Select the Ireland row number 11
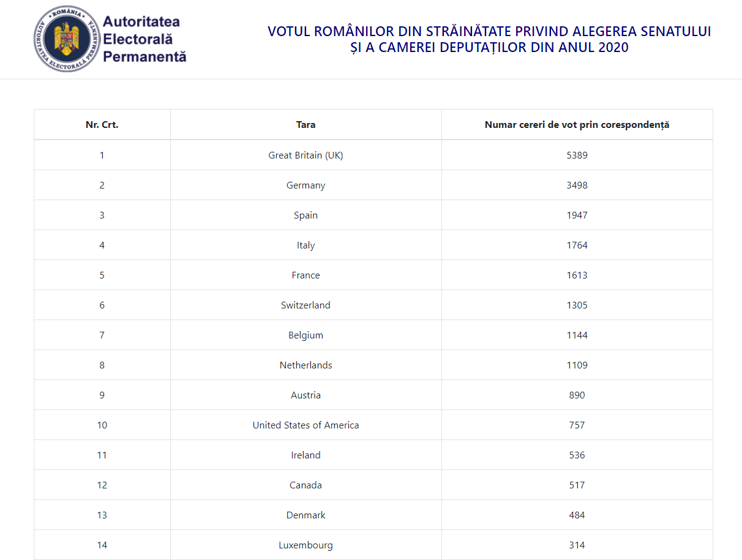Viewport: 742px width, 560px height. click(102, 455)
